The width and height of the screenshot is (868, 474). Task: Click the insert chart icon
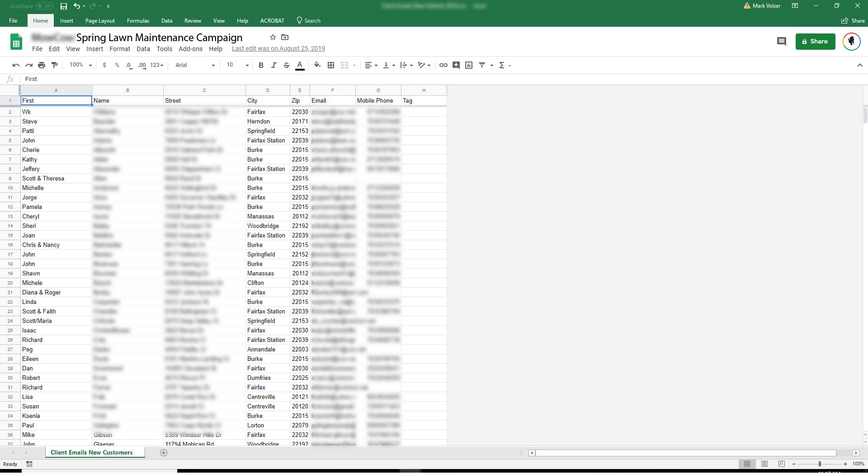pyautogui.click(x=469, y=65)
